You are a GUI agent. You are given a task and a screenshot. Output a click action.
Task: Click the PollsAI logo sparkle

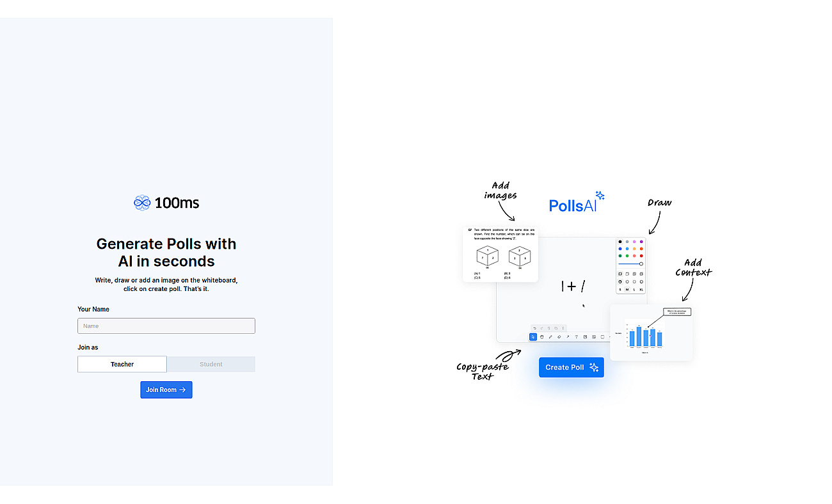pyautogui.click(x=600, y=196)
